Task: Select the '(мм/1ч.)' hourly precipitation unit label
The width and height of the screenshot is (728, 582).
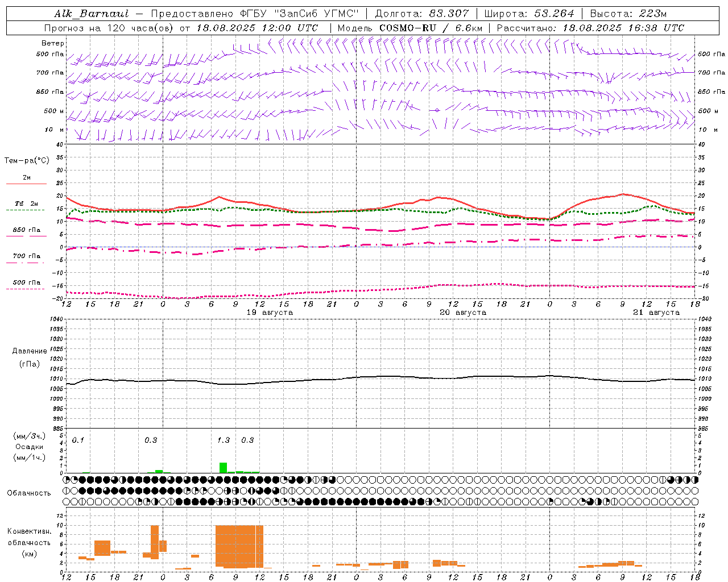Action: [30, 458]
